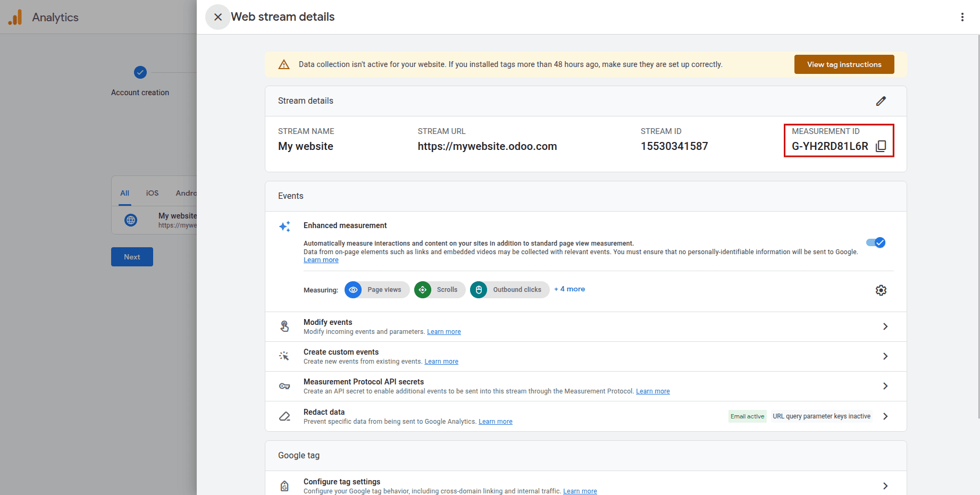Copy the Measurement ID to clipboard
The height and width of the screenshot is (495, 980).
click(x=881, y=146)
